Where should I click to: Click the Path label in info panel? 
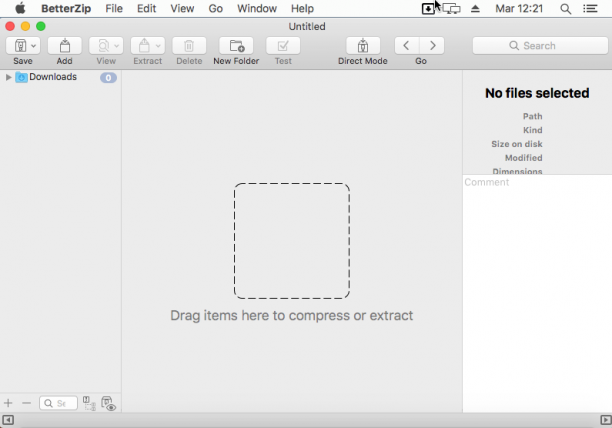[x=532, y=116]
